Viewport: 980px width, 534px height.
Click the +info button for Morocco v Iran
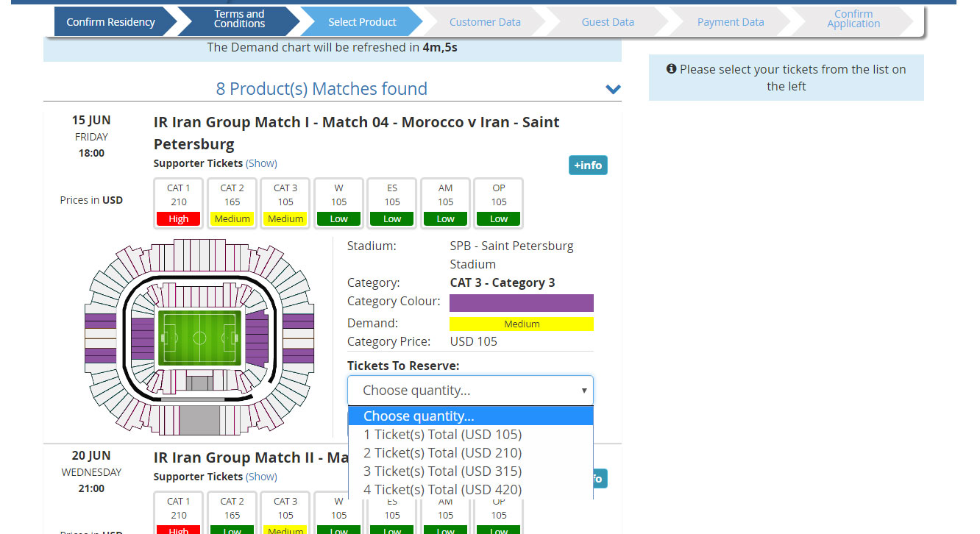pyautogui.click(x=588, y=165)
